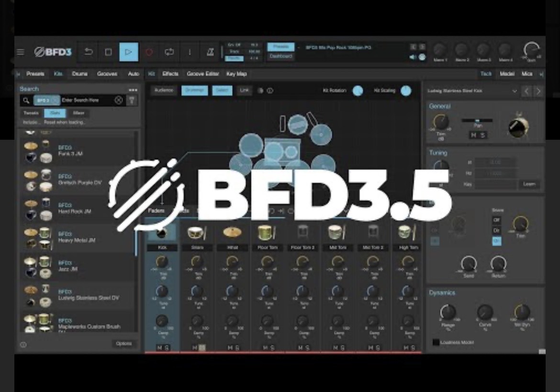Solo the Snare channel
This screenshot has height=392, width=560.
202,348
